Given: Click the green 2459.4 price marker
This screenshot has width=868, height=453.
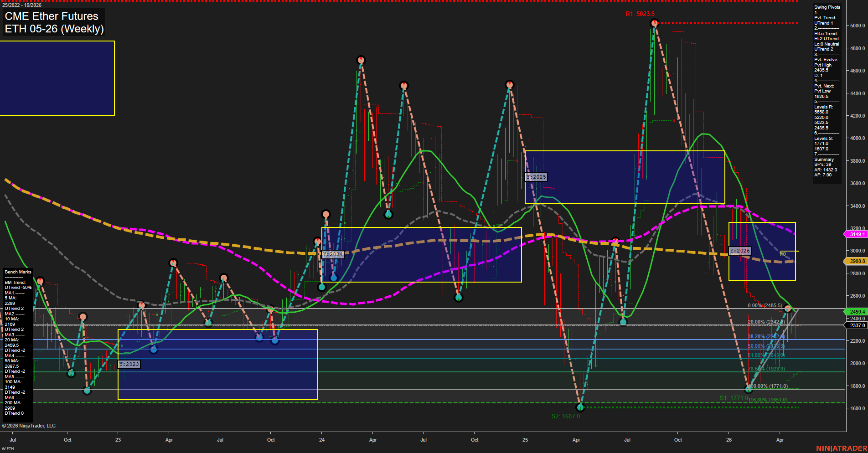Looking at the screenshot, I should (856, 312).
